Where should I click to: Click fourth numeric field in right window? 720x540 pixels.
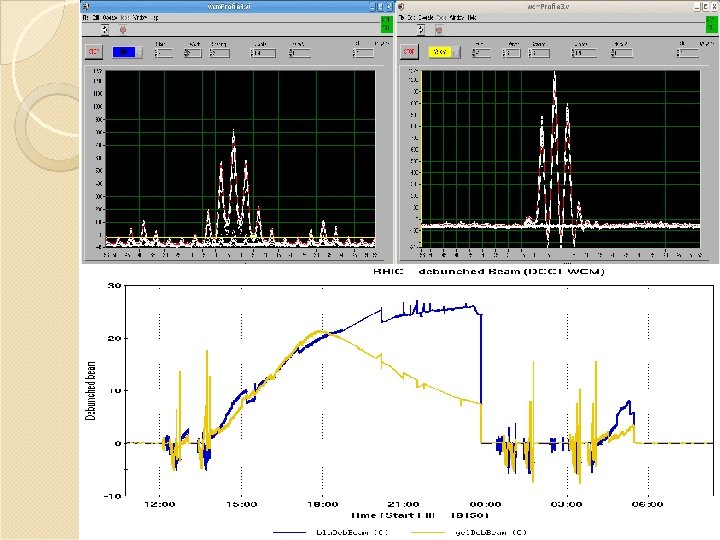pyautogui.click(x=584, y=53)
